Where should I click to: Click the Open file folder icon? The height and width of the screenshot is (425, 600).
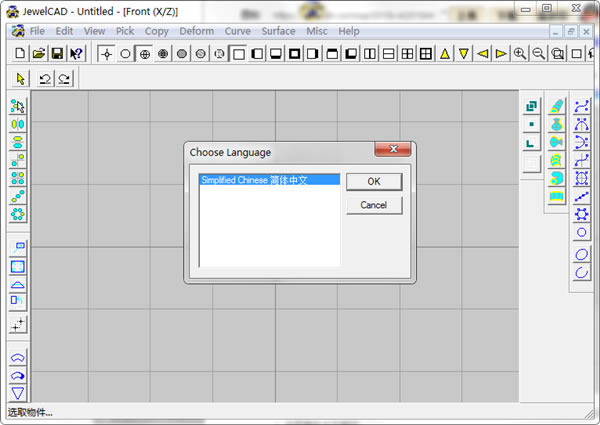(x=39, y=53)
